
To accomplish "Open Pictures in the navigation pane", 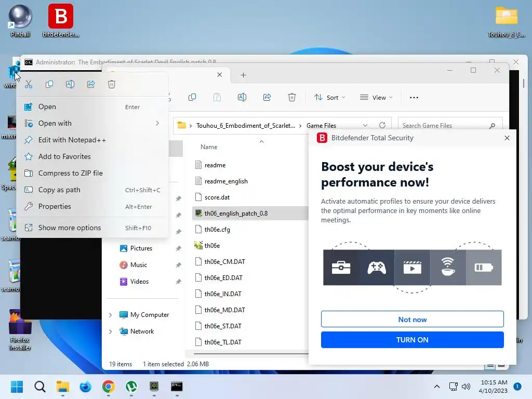I will pos(141,248).
